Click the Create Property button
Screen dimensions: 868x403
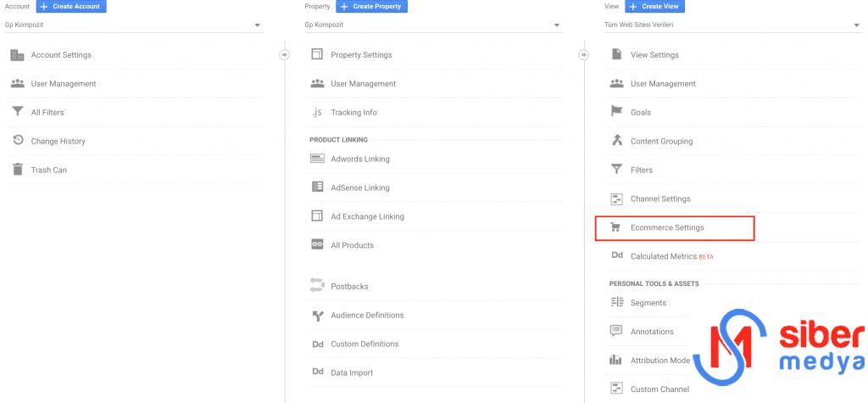point(371,7)
